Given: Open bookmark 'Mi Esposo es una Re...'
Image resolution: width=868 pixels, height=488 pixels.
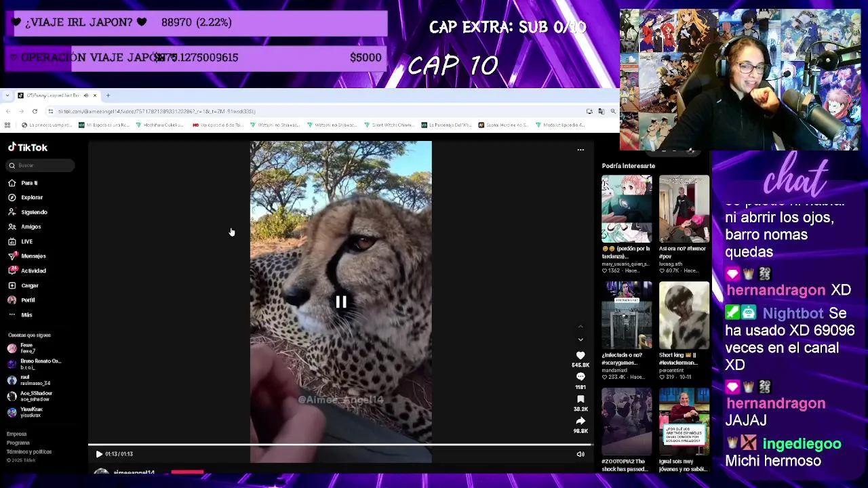Looking at the screenshot, I should coord(104,125).
